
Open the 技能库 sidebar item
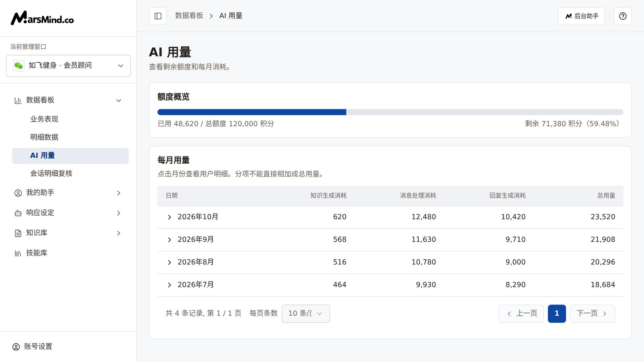37,253
